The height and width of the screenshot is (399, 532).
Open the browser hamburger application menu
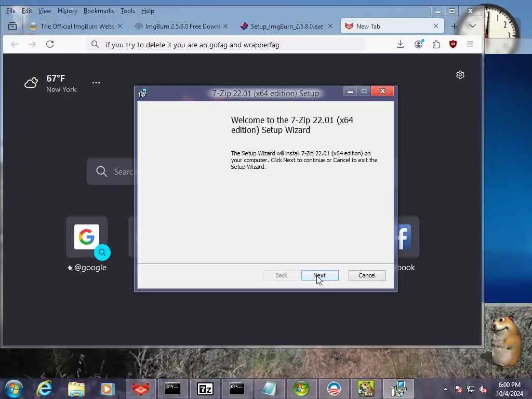[470, 44]
